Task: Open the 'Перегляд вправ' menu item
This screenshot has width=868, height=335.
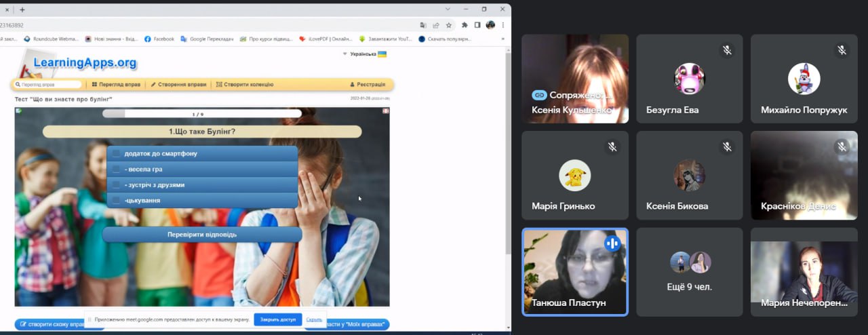Action: tap(116, 85)
